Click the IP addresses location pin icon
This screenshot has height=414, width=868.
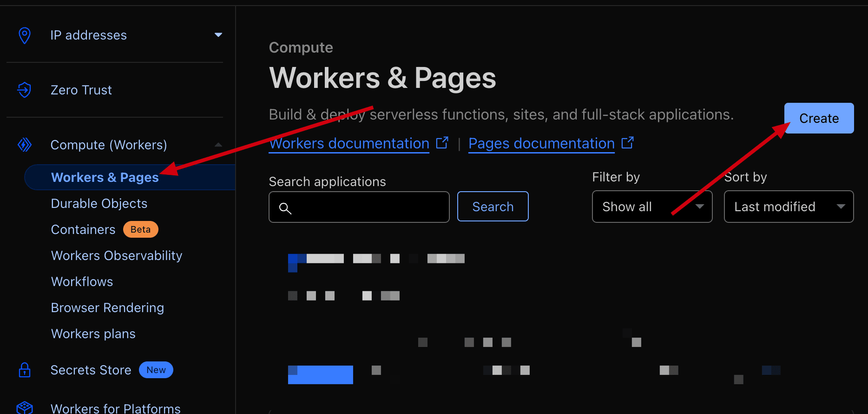(x=25, y=35)
